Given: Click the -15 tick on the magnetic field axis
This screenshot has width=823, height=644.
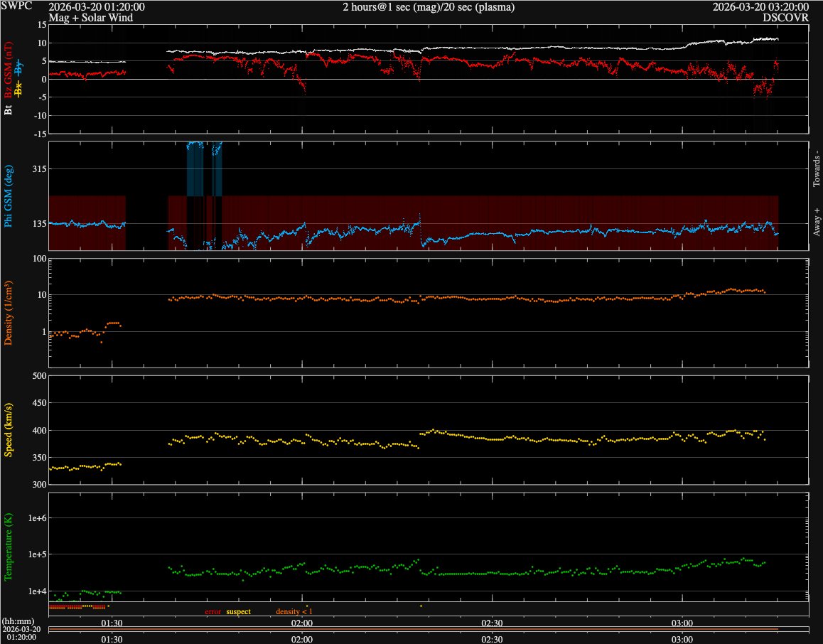Looking at the screenshot, I should click(x=41, y=134).
